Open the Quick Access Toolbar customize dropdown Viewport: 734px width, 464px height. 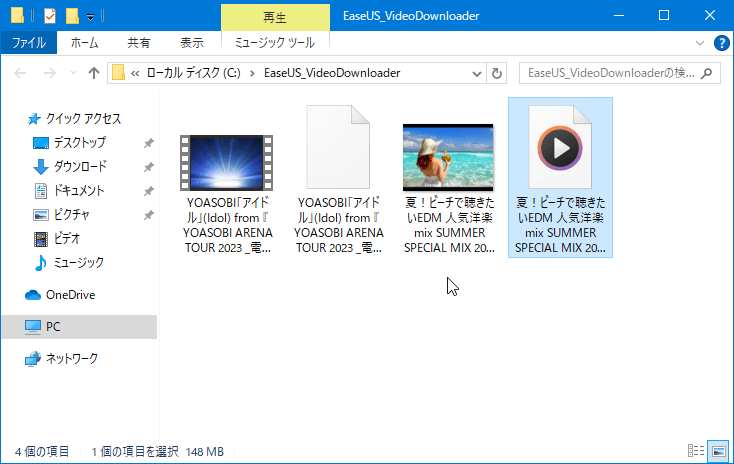point(91,17)
